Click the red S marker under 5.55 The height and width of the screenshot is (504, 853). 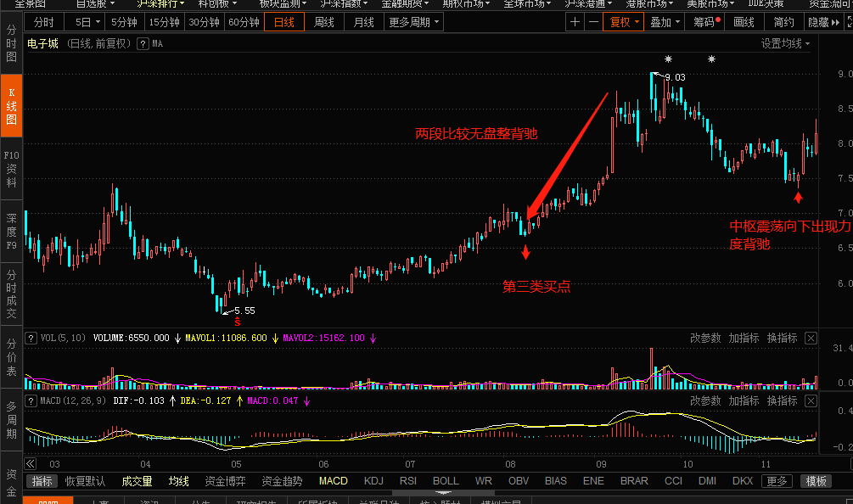(x=237, y=322)
